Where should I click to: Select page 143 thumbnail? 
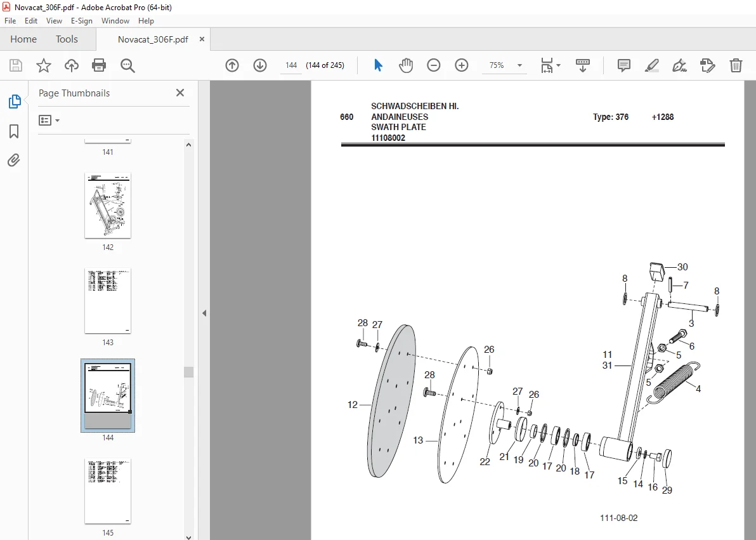pos(108,301)
